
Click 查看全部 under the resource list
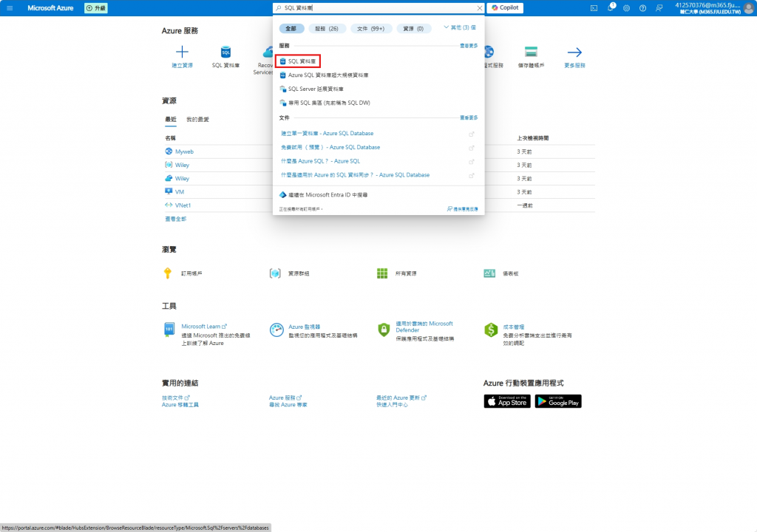click(x=175, y=219)
